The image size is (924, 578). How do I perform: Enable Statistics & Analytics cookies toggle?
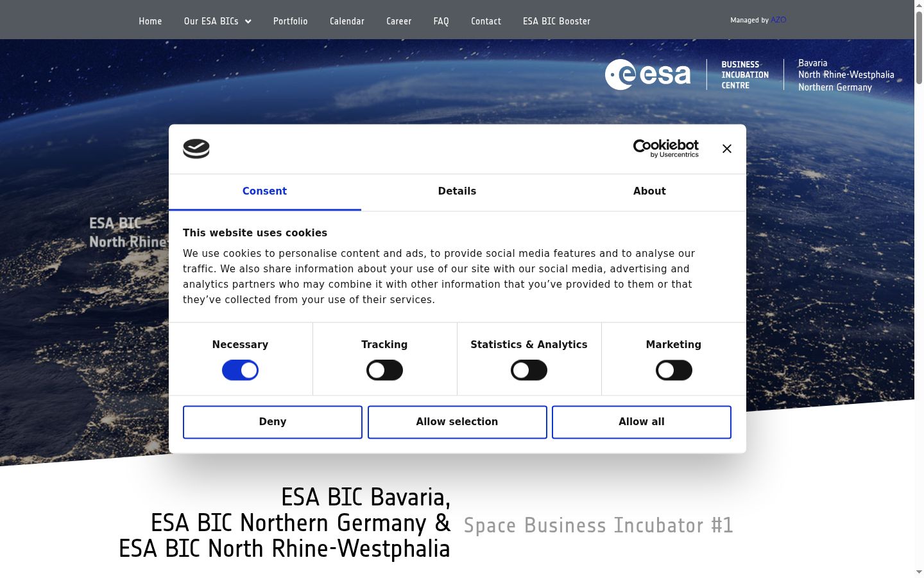click(529, 371)
